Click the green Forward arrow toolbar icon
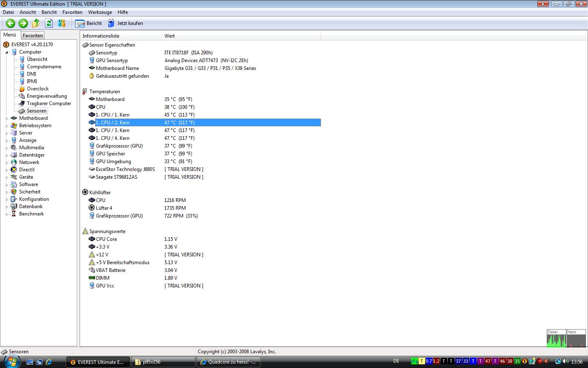 point(23,23)
